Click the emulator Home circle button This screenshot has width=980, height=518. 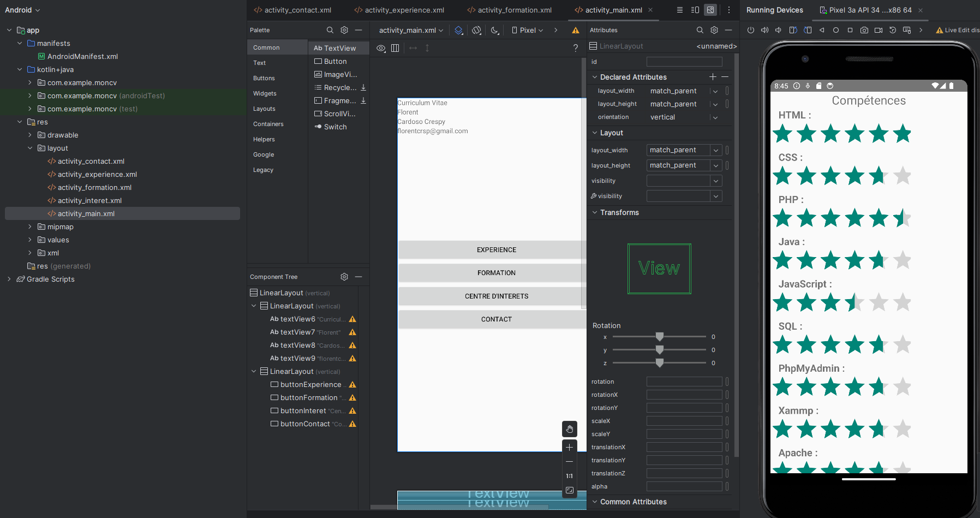click(x=836, y=31)
